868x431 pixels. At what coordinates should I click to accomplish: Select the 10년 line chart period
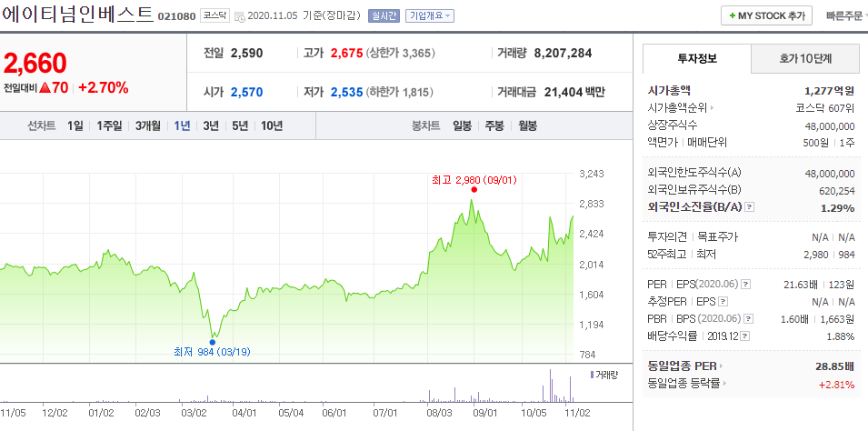tap(271, 125)
